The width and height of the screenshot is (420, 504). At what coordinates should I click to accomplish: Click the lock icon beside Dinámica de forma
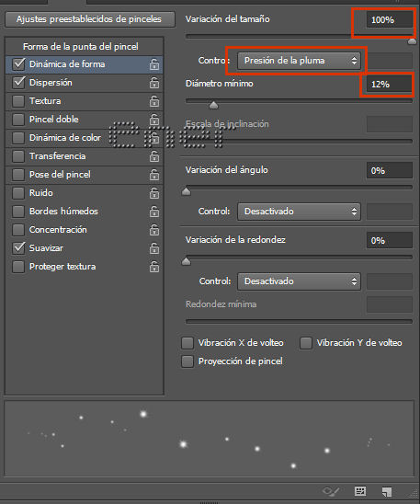point(154,64)
